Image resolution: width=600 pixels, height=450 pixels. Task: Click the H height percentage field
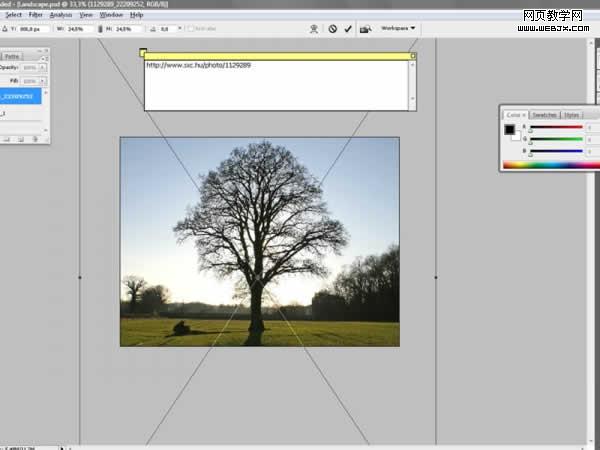[x=128, y=29]
